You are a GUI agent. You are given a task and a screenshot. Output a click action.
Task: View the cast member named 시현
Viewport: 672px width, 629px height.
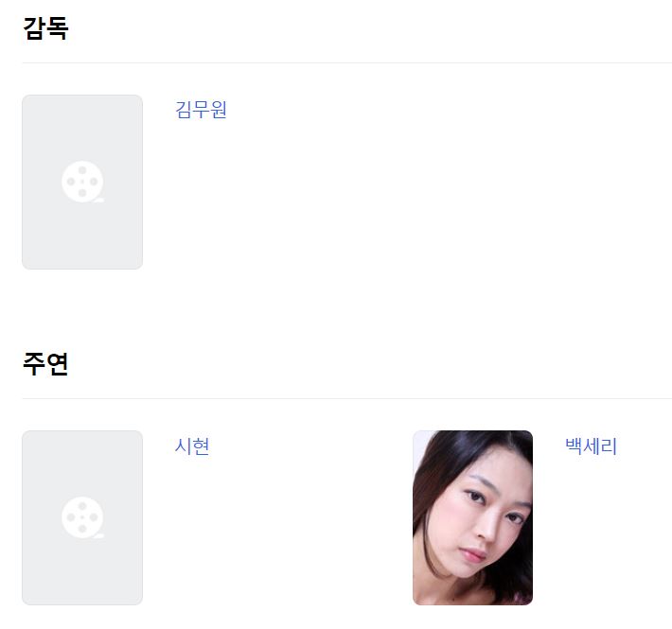(x=192, y=446)
